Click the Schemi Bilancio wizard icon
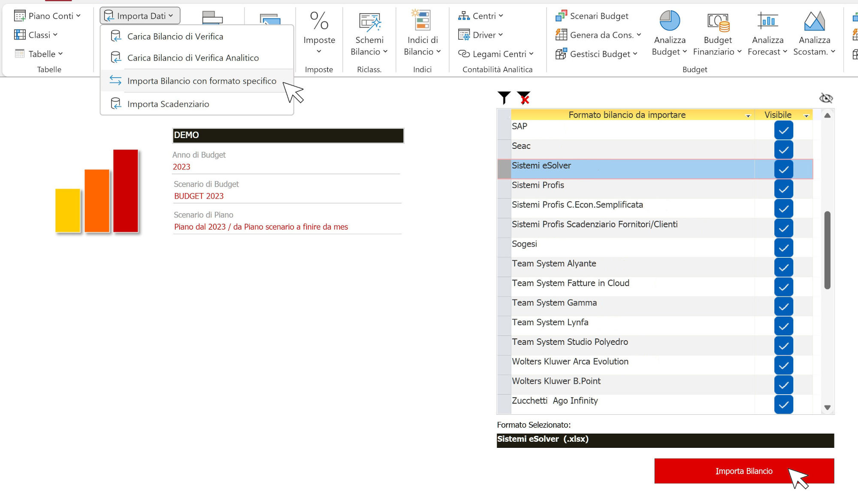The image size is (858, 504). [370, 21]
